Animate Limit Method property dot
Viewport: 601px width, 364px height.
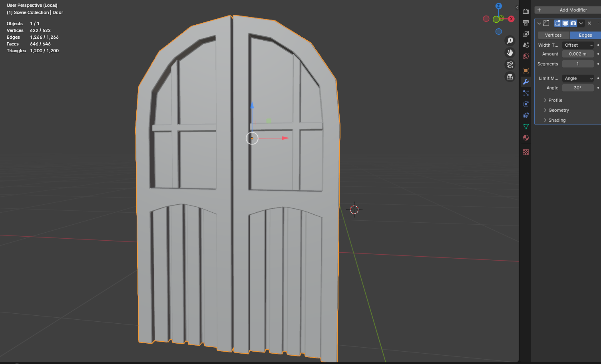(x=598, y=78)
